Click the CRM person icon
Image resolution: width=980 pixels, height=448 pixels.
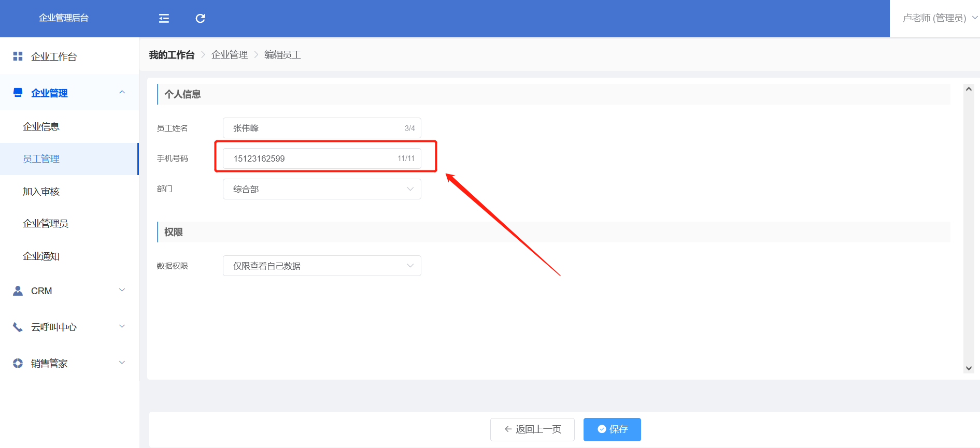pos(18,291)
